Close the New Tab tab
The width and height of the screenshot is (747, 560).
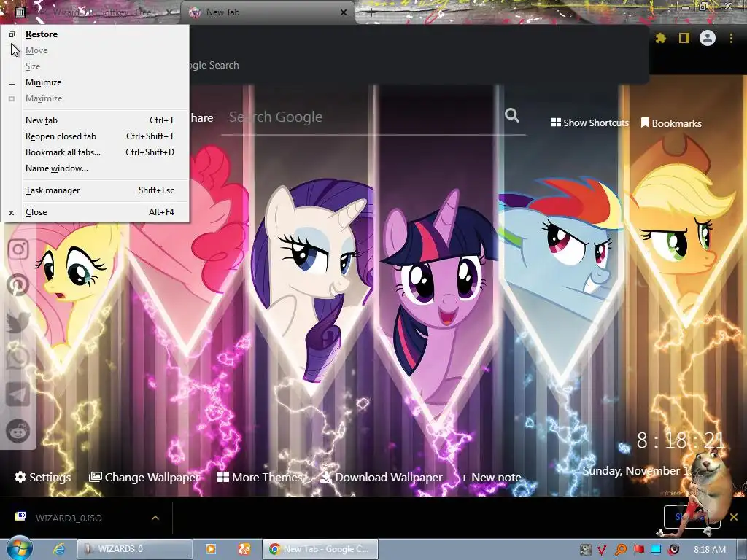(344, 13)
